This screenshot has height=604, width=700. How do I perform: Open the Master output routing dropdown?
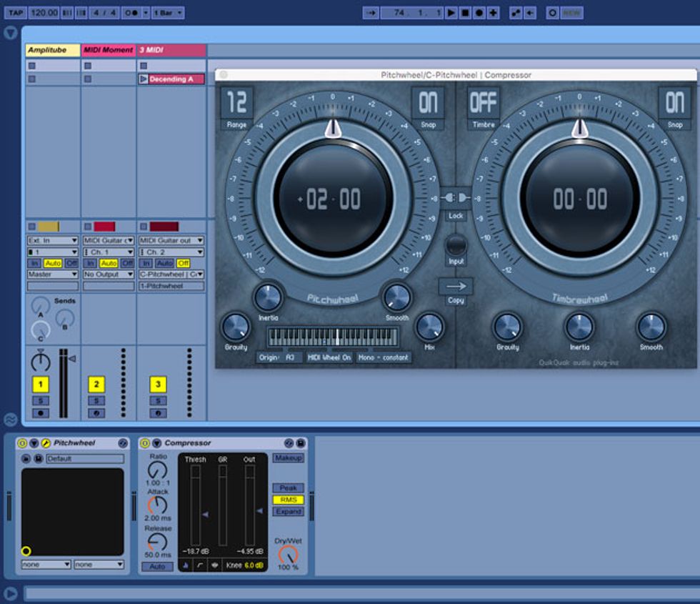(x=53, y=274)
